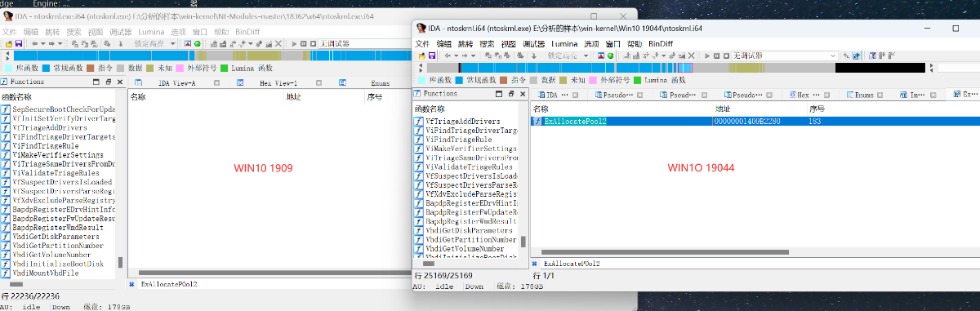
Task: Close Functions panel in right IDA window
Action: (522, 94)
